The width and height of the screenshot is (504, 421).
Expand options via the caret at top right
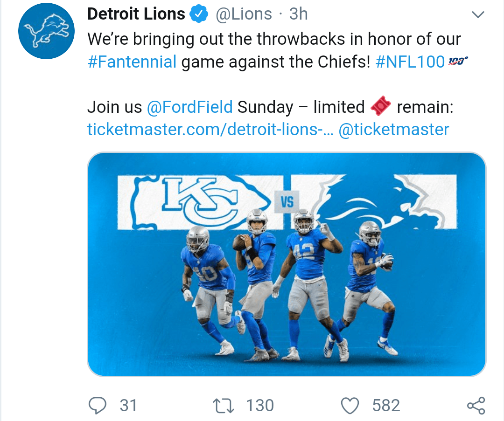click(478, 14)
